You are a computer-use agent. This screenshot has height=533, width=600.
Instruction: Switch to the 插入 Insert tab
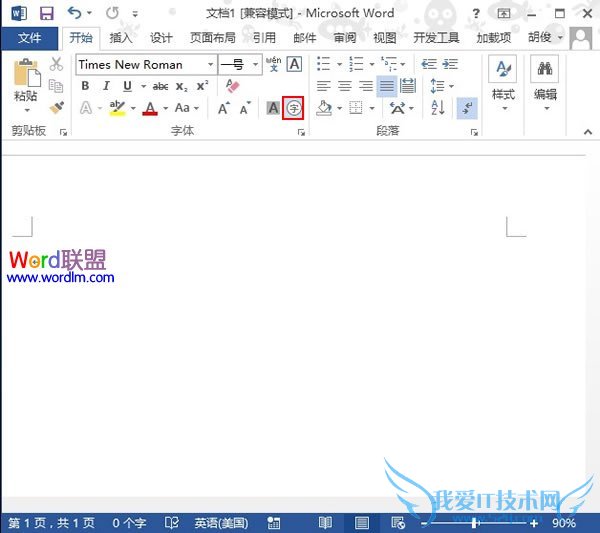coord(121,38)
